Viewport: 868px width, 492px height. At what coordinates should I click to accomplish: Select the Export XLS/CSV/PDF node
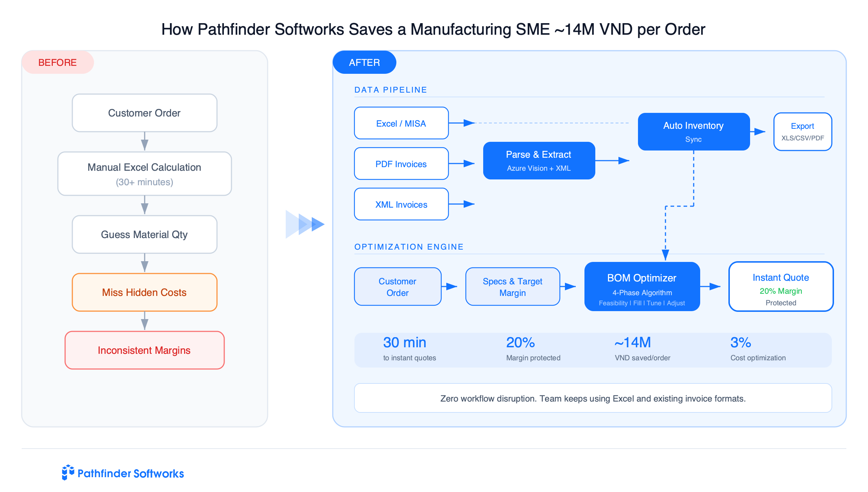[803, 131]
